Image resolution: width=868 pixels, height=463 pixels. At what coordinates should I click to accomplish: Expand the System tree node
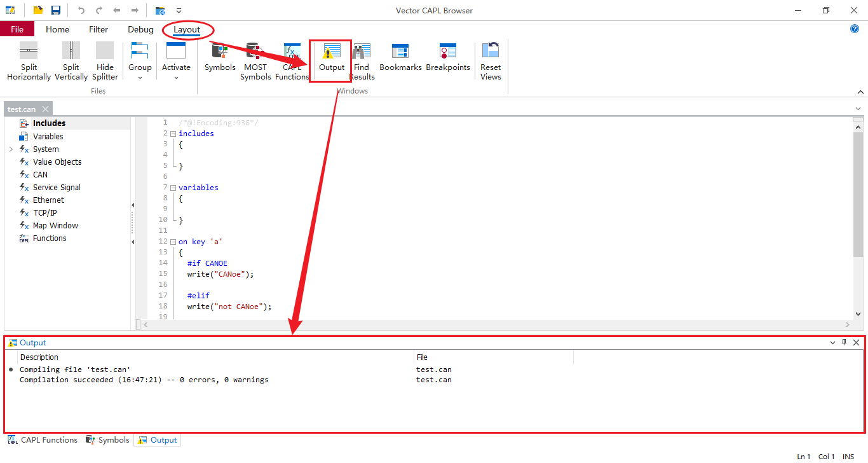point(11,149)
